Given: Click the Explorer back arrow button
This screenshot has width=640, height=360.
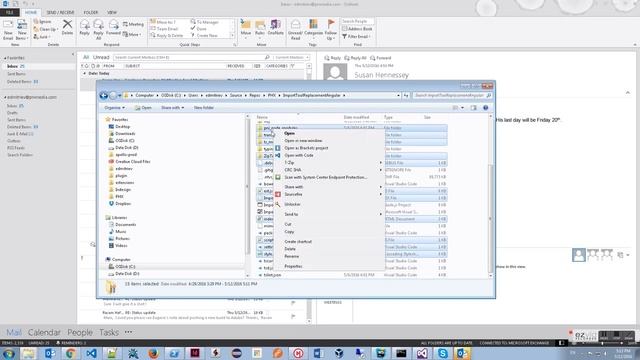Looking at the screenshot, I should 104,96.
